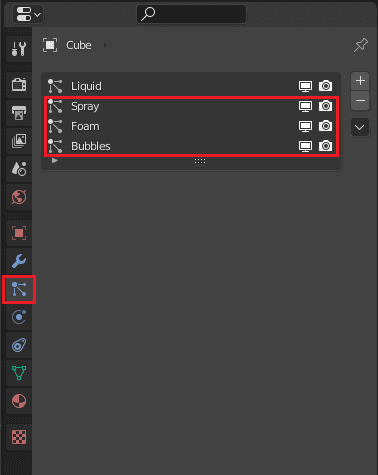
Task: Toggle viewport visibility for Liquid particles
Action: (305, 86)
